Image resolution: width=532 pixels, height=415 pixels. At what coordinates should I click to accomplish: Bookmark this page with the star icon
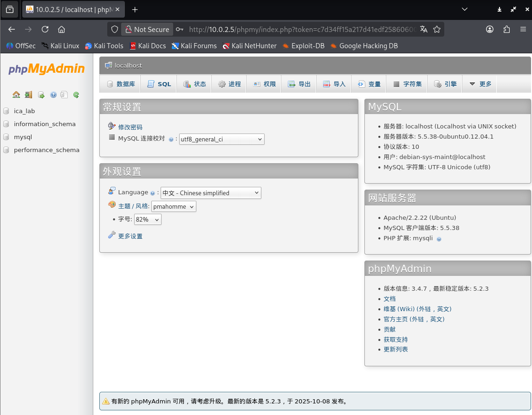pyautogui.click(x=436, y=29)
